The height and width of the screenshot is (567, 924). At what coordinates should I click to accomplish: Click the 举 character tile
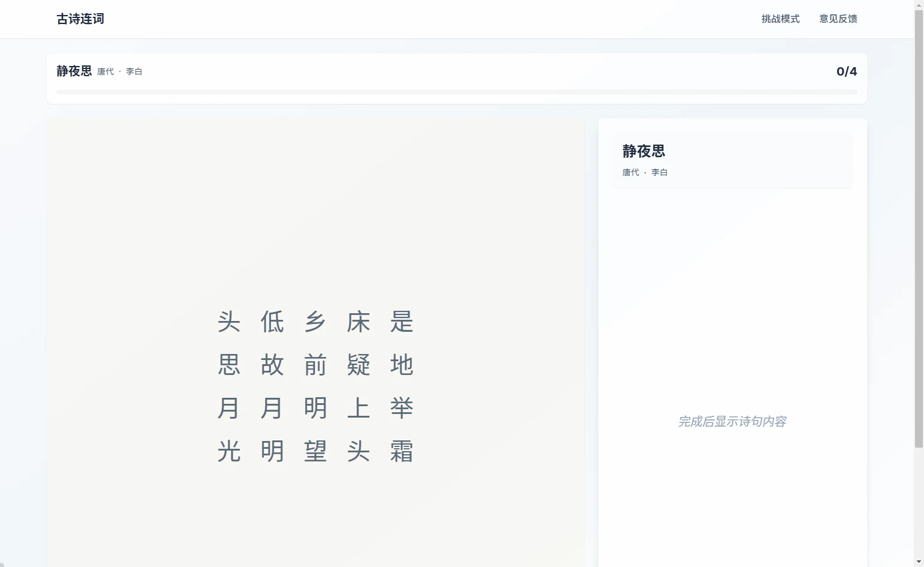click(402, 409)
